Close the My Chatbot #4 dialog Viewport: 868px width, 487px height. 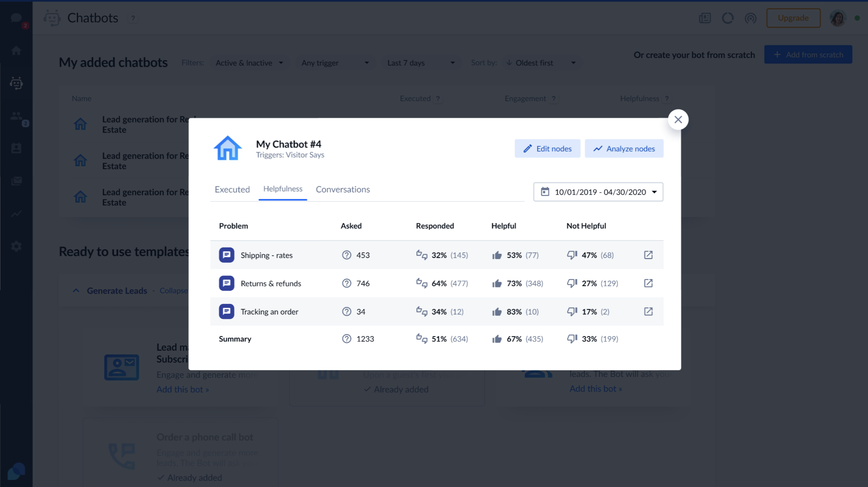[678, 119]
